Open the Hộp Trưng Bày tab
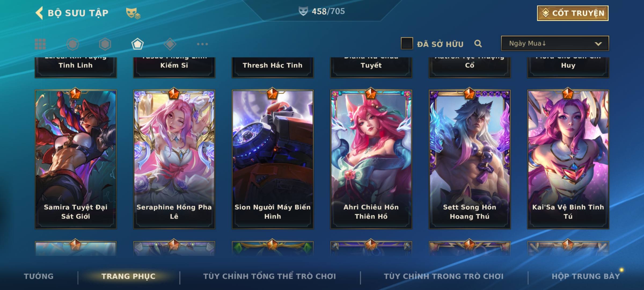Image resolution: width=644 pixels, height=290 pixels. coord(586,276)
